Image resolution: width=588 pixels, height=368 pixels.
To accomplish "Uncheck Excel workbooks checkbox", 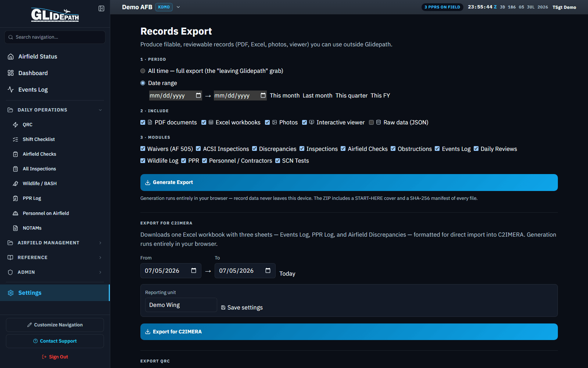I will 204,123.
